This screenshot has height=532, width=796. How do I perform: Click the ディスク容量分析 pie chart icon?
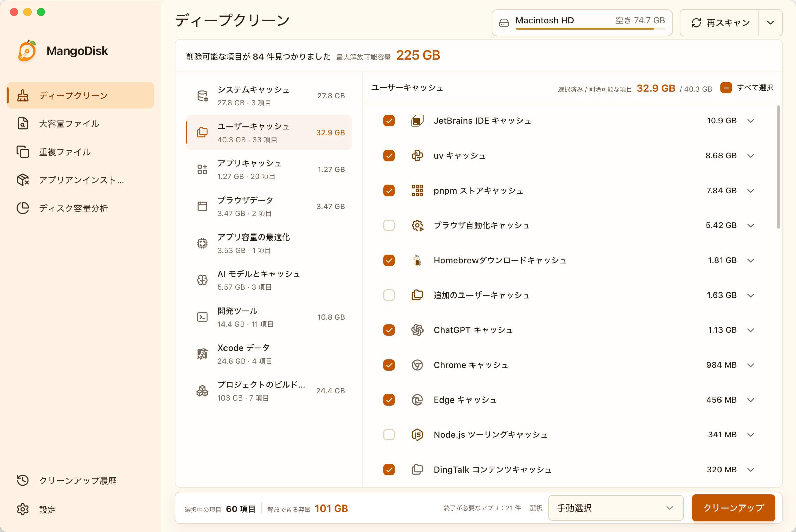coord(23,208)
